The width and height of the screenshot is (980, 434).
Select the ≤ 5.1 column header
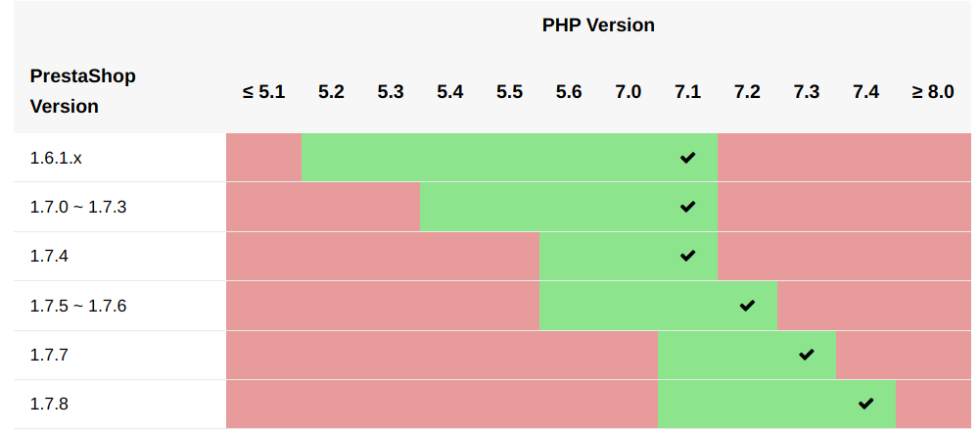coord(263,92)
